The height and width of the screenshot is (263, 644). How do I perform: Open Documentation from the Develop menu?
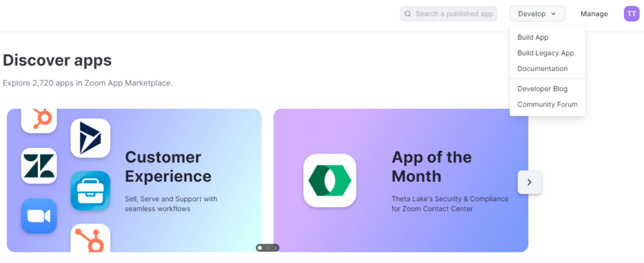pos(542,69)
